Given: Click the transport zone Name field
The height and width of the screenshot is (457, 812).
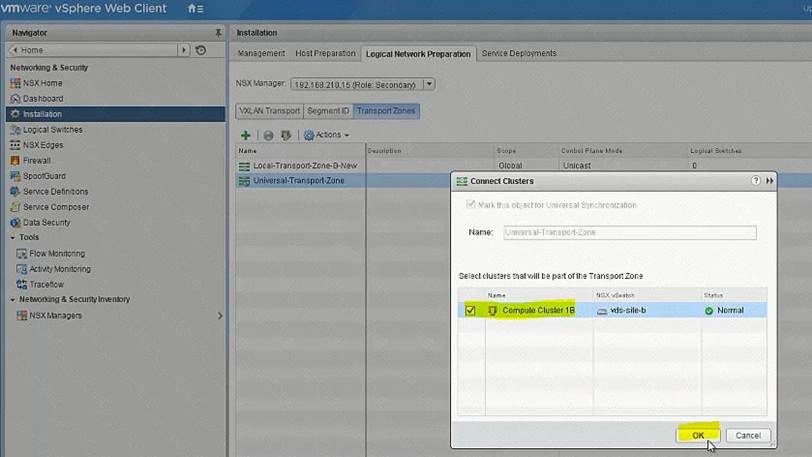Looking at the screenshot, I should click(626, 232).
